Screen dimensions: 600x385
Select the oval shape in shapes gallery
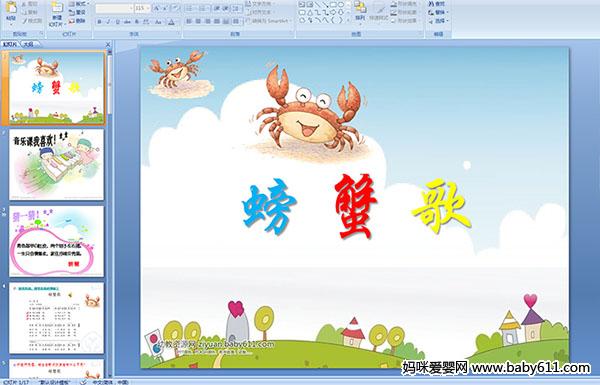[341, 5]
